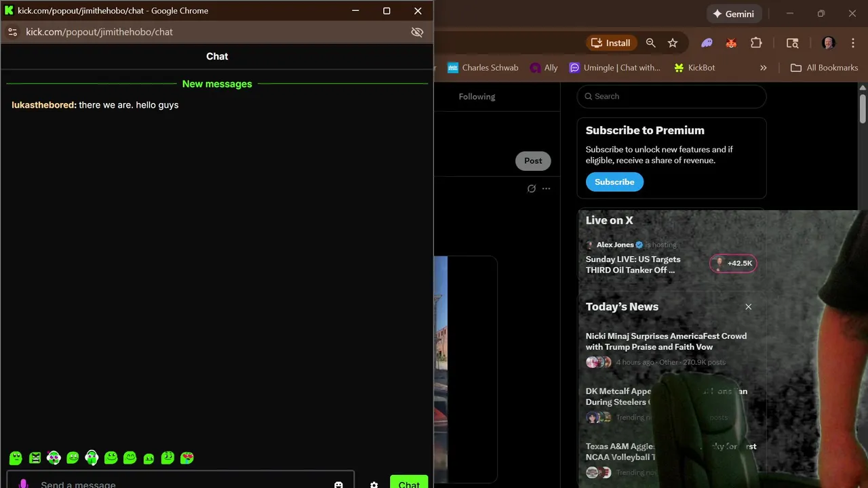Click the Chat header in popout
This screenshot has height=488, width=868.
(217, 56)
